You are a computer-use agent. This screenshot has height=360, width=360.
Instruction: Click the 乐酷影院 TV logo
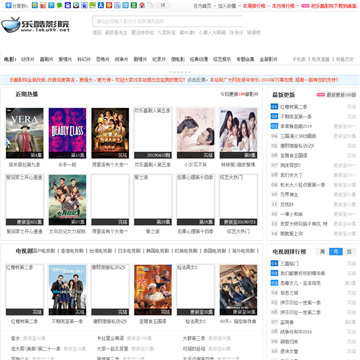tap(35, 25)
